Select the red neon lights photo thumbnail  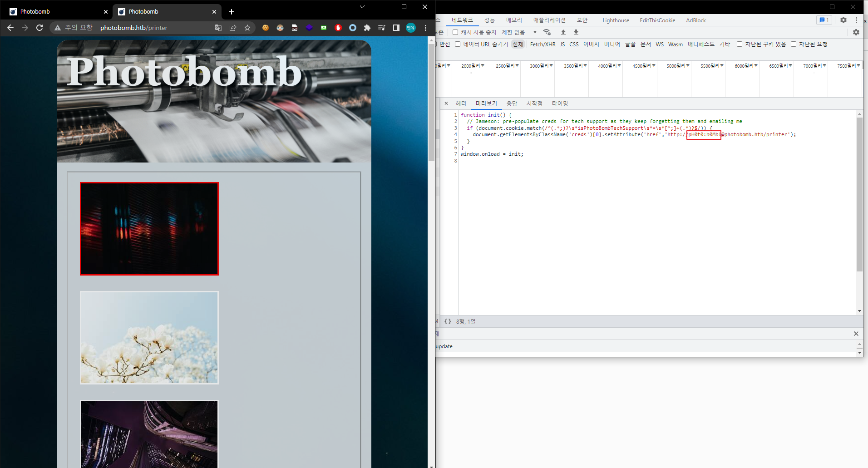coord(149,229)
